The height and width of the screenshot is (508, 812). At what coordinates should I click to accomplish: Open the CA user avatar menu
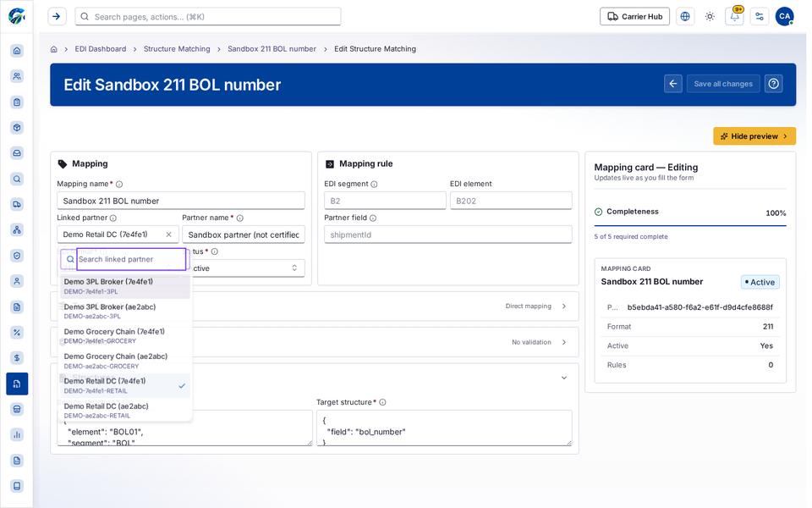(x=785, y=16)
